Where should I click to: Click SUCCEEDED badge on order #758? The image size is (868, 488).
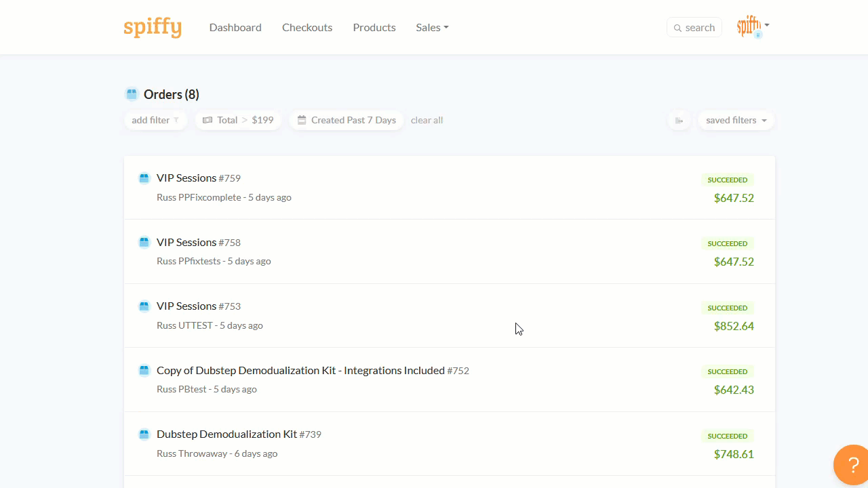coord(728,243)
